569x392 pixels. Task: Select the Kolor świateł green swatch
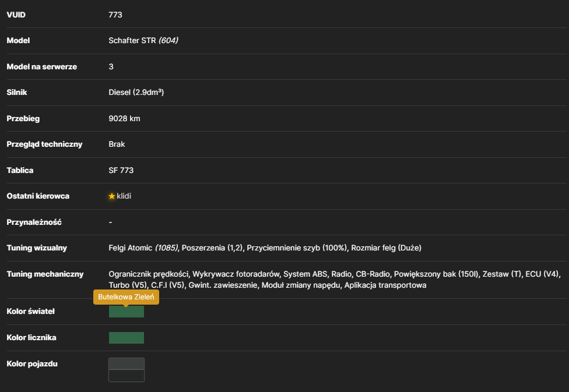tap(127, 312)
